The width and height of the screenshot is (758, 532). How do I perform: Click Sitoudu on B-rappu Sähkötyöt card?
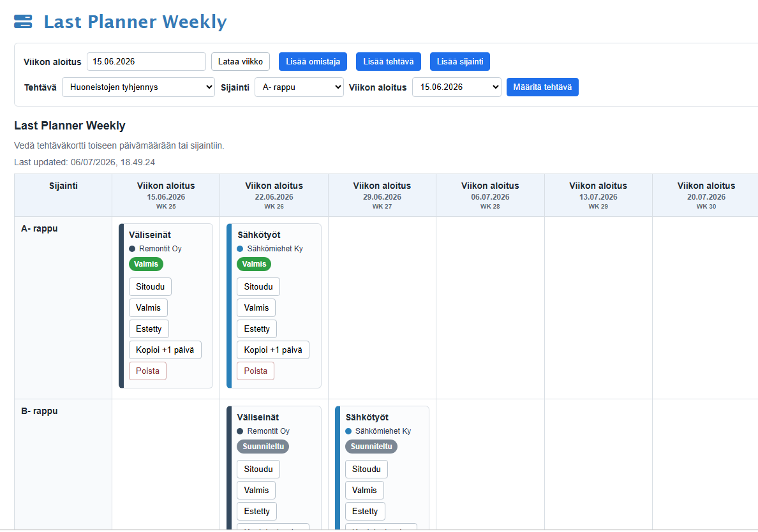[x=366, y=469]
